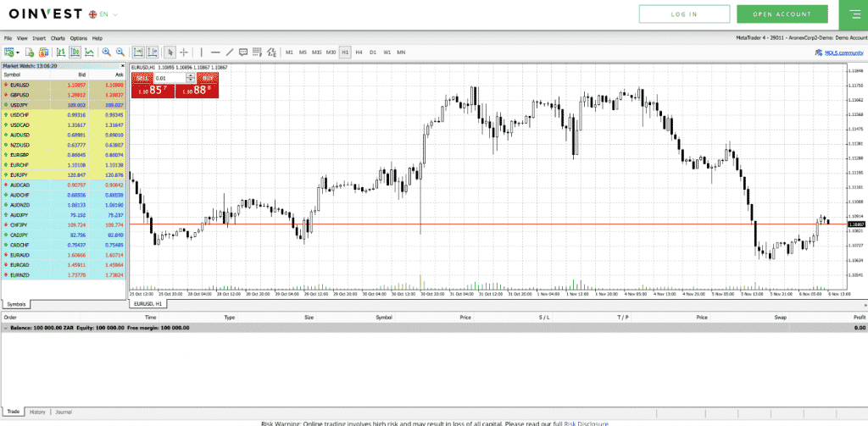Click the OINVEST logo

tap(46, 14)
